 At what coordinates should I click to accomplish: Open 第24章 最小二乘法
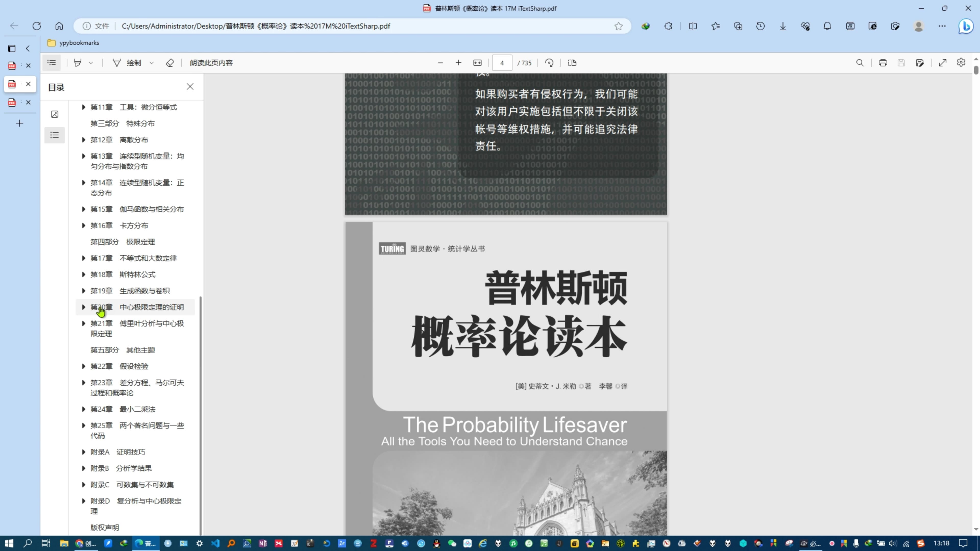[x=123, y=409]
